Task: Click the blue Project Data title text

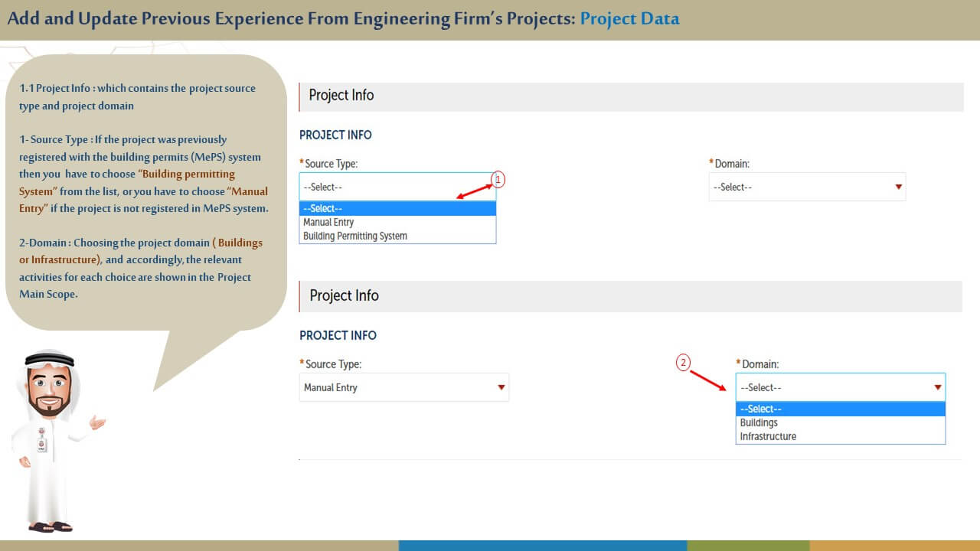Action: (x=629, y=18)
